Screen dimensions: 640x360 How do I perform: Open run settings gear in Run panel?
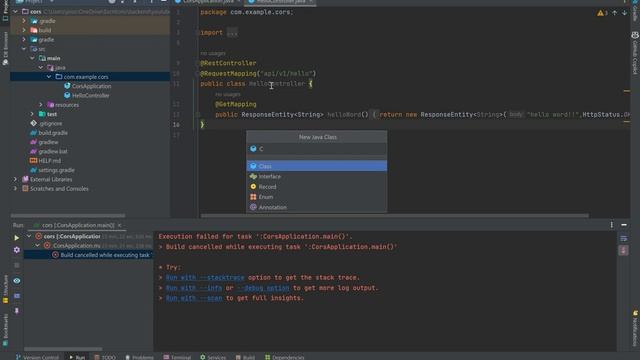[17, 250]
